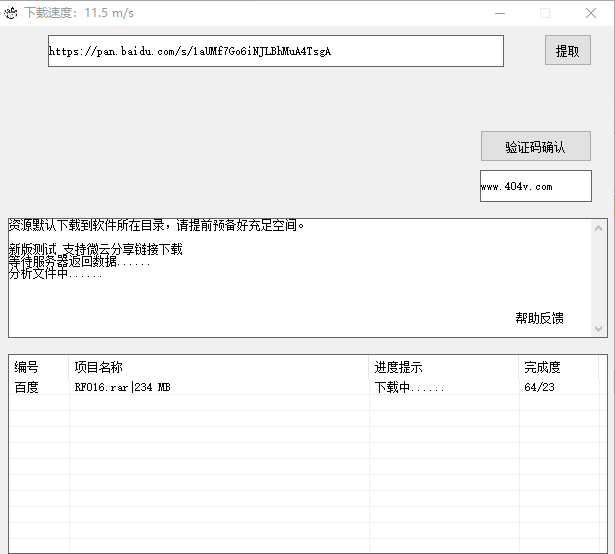Screen dimensions: 615x554
Task: Click the 验证码确认 button
Action: [x=535, y=147]
